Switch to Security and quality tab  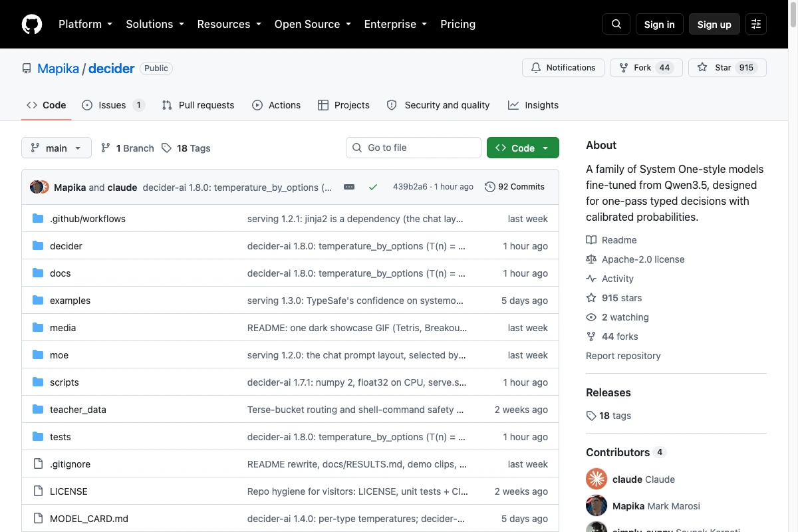(438, 105)
